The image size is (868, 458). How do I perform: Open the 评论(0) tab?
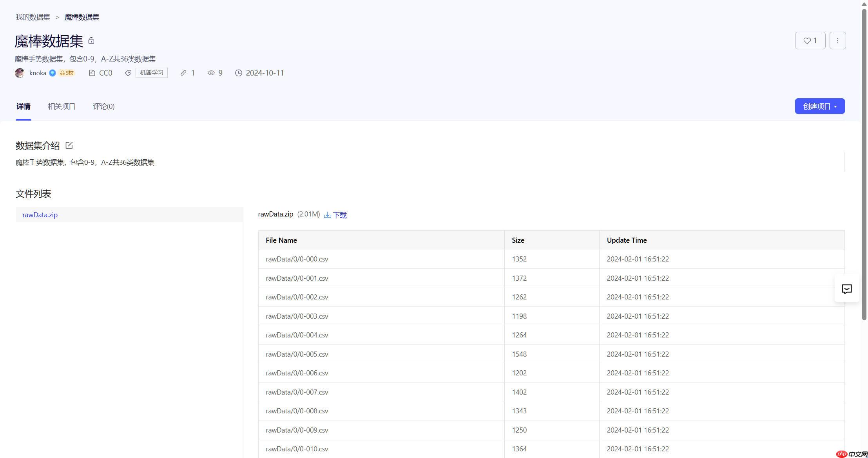[103, 106]
